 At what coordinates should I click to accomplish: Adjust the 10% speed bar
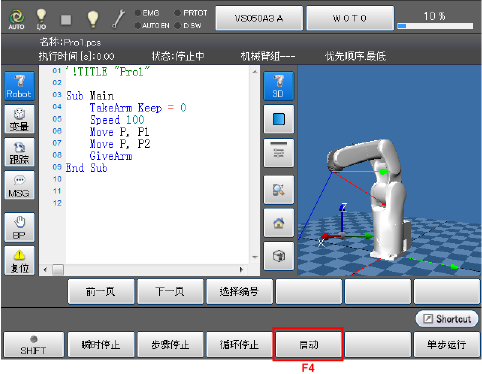(x=435, y=26)
